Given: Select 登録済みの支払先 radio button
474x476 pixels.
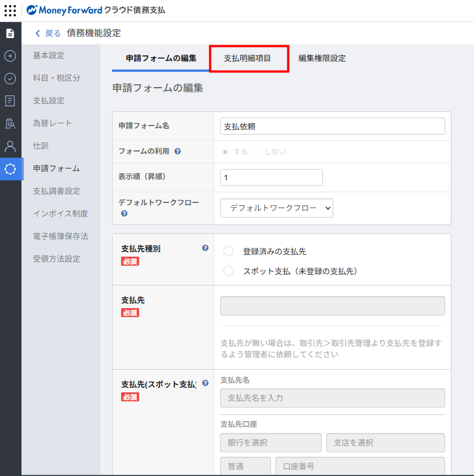Looking at the screenshot, I should coord(229,251).
